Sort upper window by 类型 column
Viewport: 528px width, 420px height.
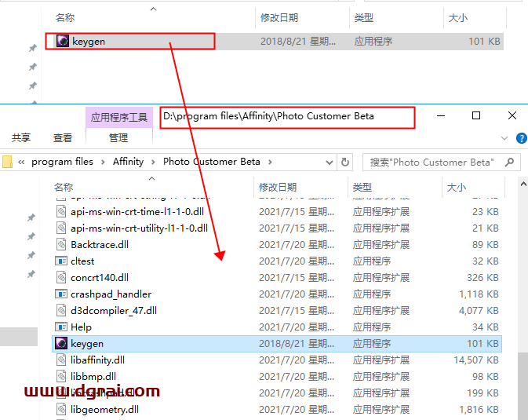364,17
